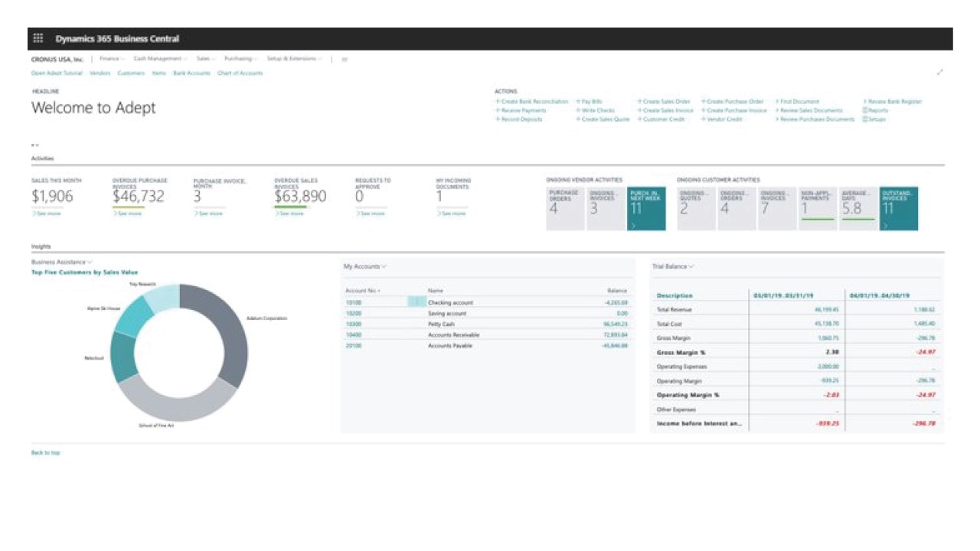Click Review Purchases Documents action
Viewport: 980px width, 551px height.
pos(815,119)
